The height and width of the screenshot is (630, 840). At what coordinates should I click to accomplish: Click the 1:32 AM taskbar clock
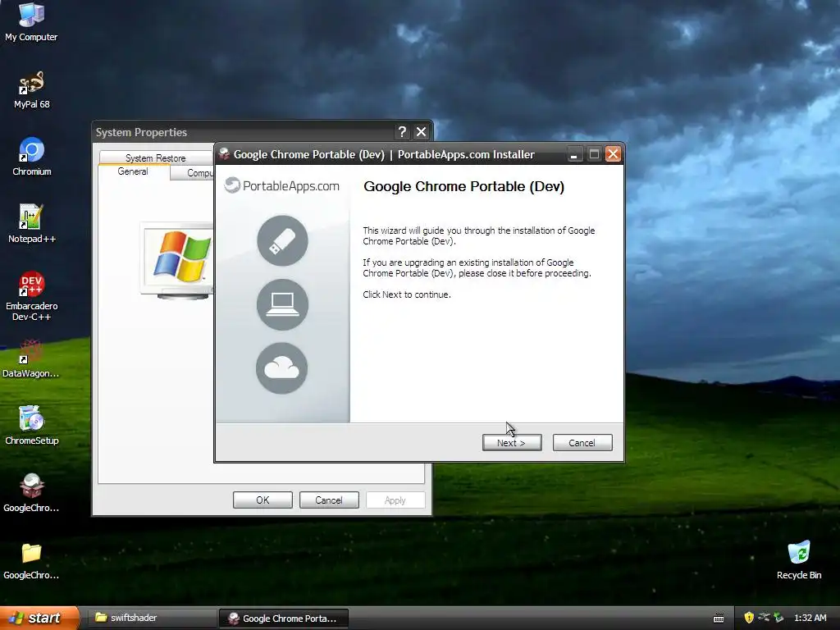810,618
